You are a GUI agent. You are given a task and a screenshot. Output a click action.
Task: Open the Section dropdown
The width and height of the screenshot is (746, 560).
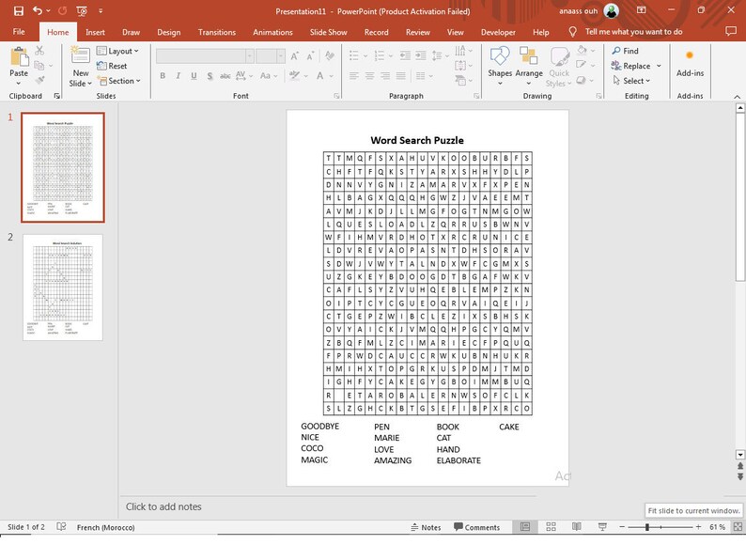coord(119,81)
